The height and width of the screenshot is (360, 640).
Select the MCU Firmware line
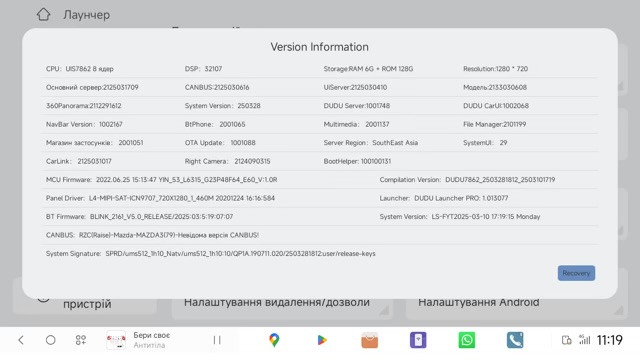[x=162, y=180]
